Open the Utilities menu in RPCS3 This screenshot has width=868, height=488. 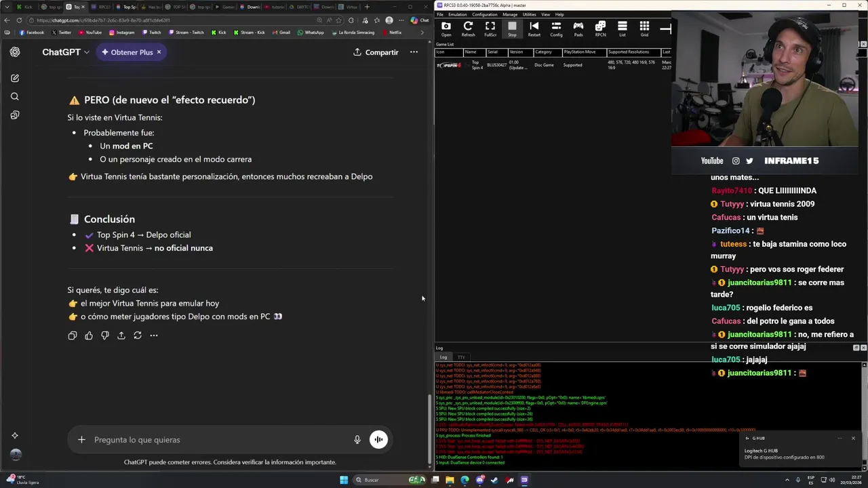click(x=530, y=14)
